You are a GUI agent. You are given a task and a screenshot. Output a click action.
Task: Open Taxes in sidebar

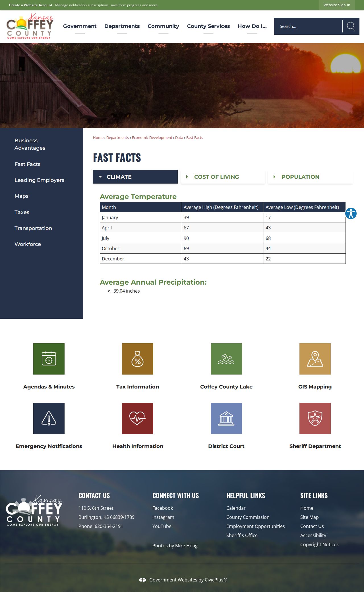coord(22,212)
